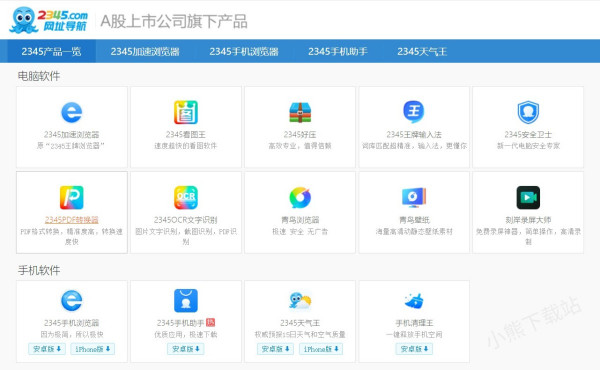Select the 2345好压 archive icon

tap(300, 112)
